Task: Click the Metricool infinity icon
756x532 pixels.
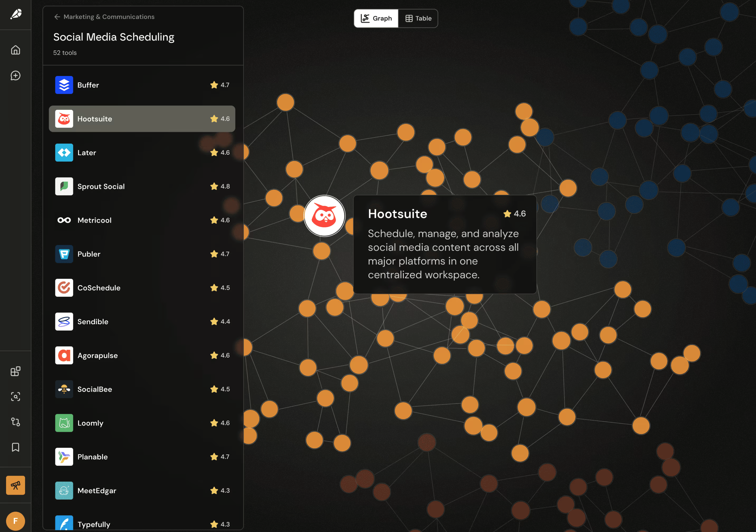Action: (64, 220)
